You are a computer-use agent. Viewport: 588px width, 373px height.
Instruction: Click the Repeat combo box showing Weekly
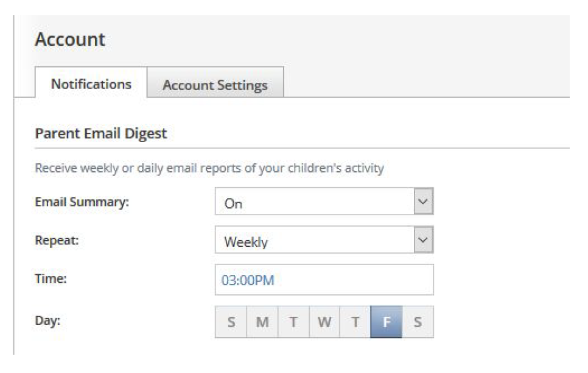313,241
